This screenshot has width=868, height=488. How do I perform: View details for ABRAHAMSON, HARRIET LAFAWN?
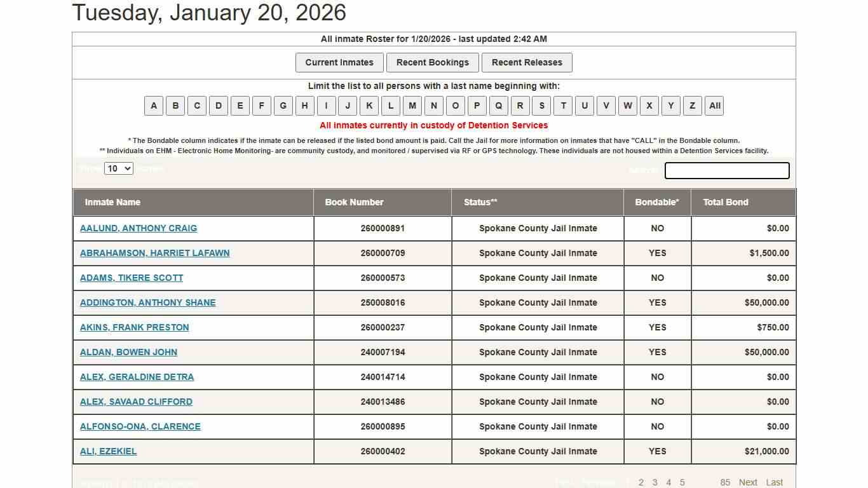(x=154, y=253)
